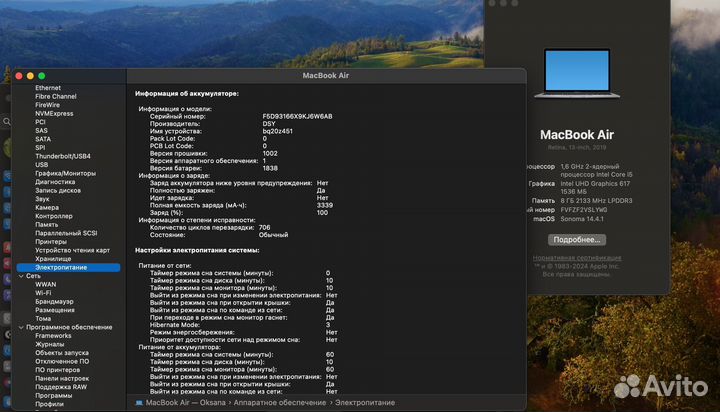Open Frameworks under Программное обеспечение
This screenshot has width=720, height=412.
point(53,336)
